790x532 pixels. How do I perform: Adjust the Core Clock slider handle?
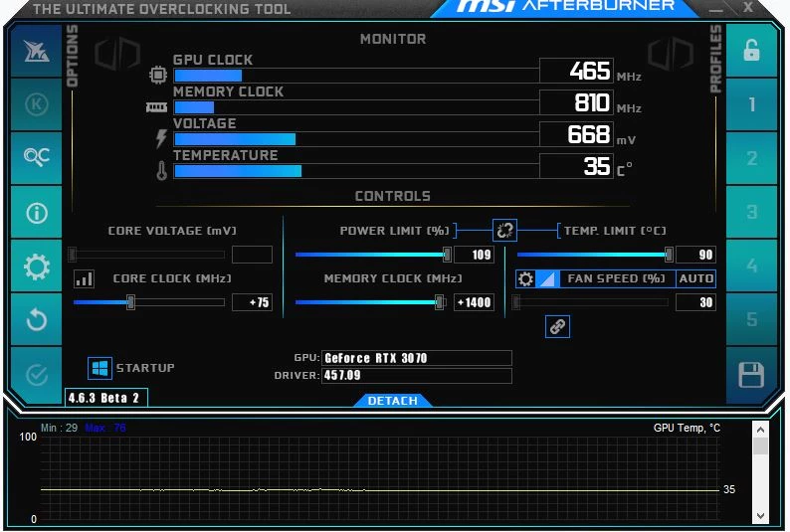[x=130, y=302]
